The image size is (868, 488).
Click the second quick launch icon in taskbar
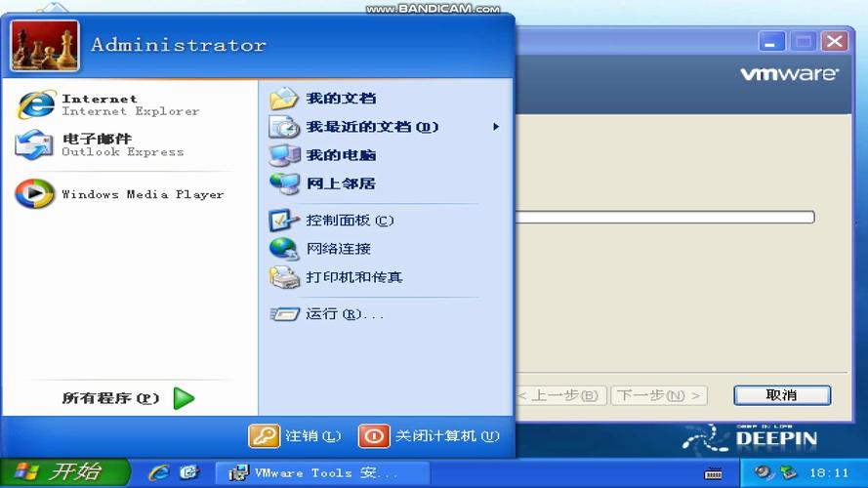[188, 472]
